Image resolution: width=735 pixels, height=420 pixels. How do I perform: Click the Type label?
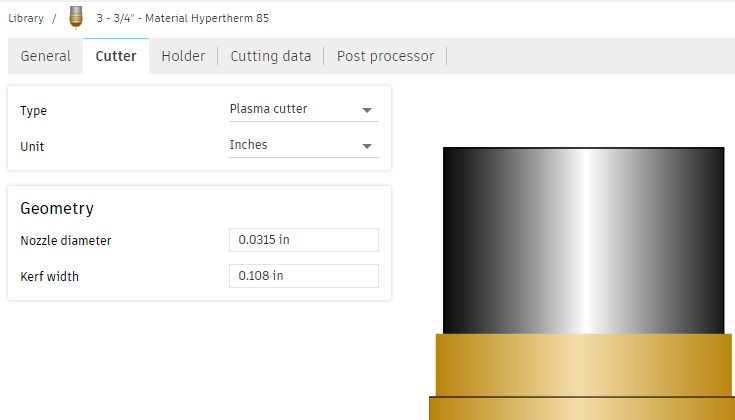33,111
